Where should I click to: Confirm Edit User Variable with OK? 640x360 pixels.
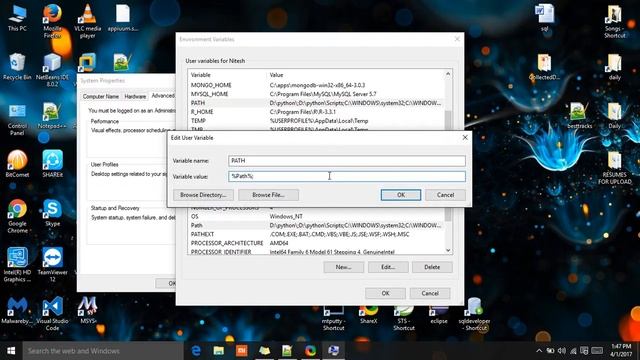[401, 195]
